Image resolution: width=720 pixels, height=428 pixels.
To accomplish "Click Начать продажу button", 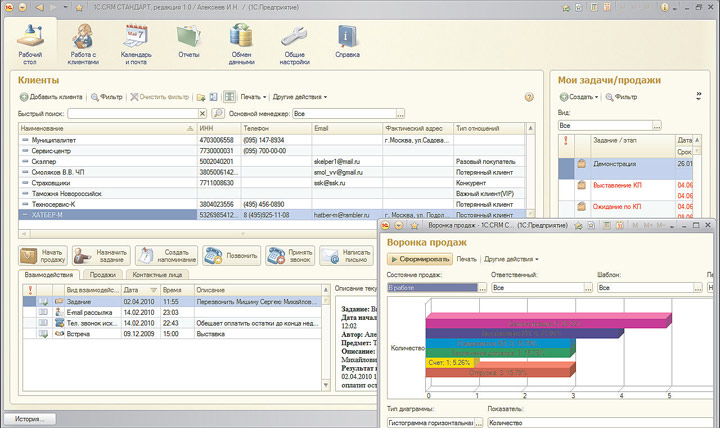I will 43,256.
